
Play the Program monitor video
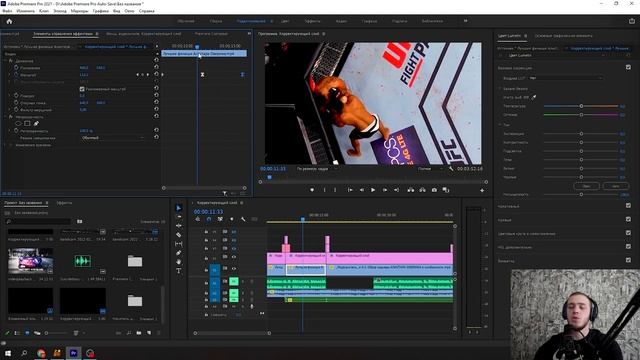coord(373,190)
